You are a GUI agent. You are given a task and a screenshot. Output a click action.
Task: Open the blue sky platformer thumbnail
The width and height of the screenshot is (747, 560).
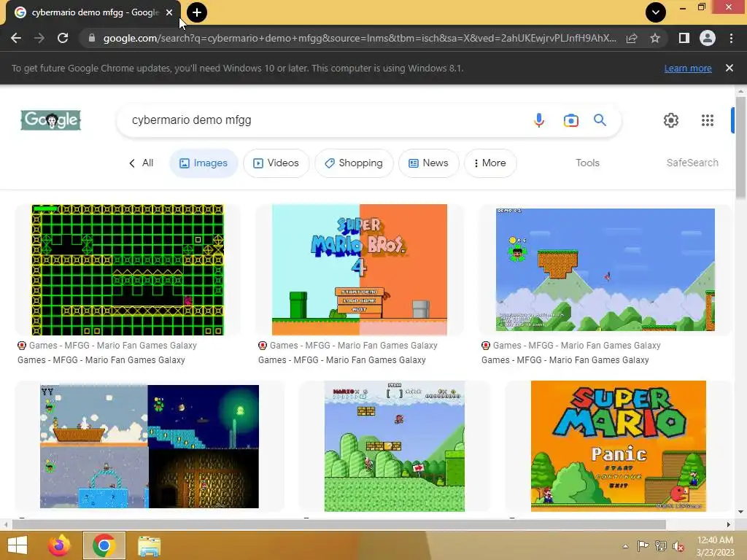605,270
